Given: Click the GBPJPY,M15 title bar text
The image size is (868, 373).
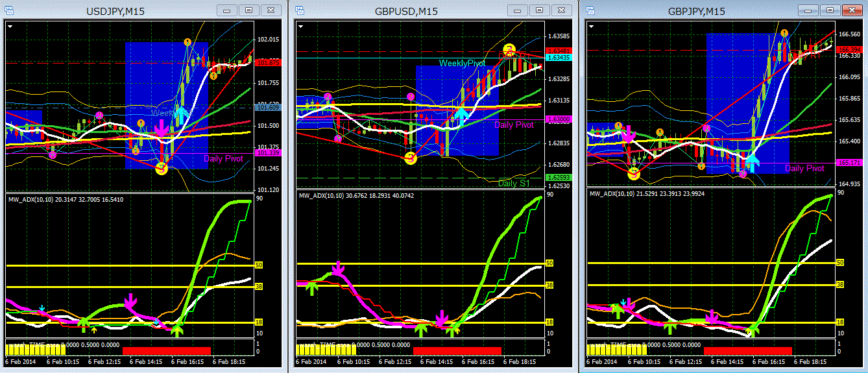Looking at the screenshot, I should 696,11.
